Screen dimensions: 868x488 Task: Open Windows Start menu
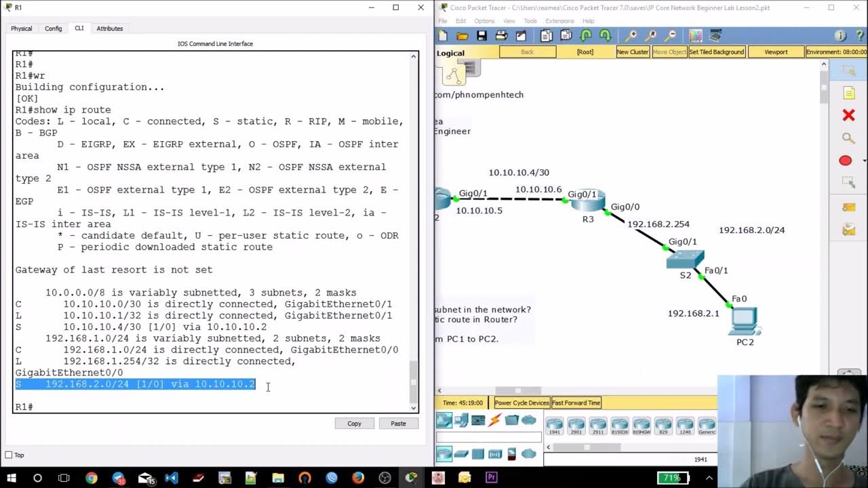tap(11, 478)
